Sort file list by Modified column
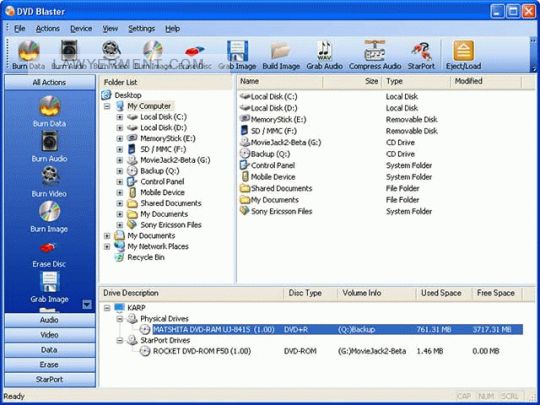 (x=486, y=82)
